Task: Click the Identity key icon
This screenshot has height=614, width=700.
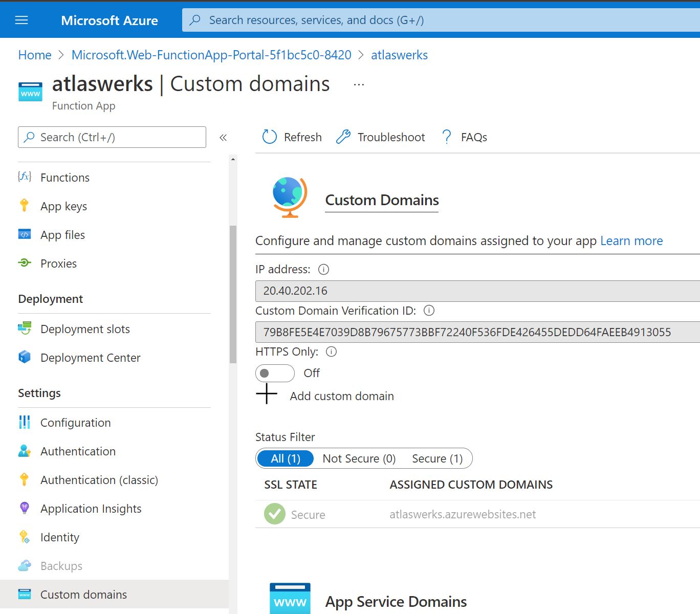Action: click(24, 537)
